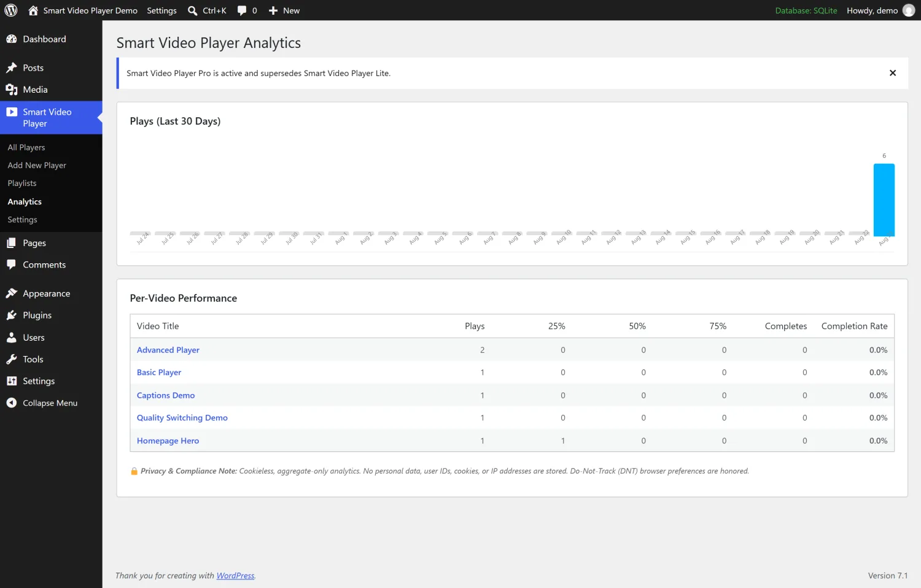Click the plus icon beside New
The image size is (921, 588).
tap(273, 10)
